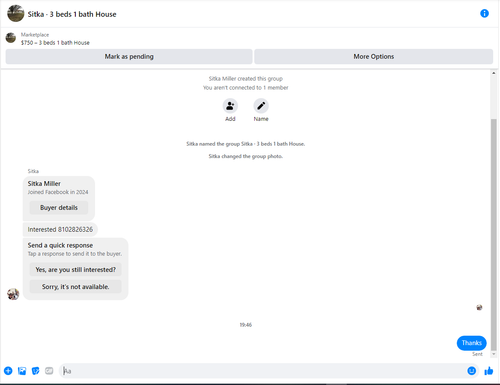Open conversation information icon
Viewport: 500px width, 385px height.
[484, 13]
